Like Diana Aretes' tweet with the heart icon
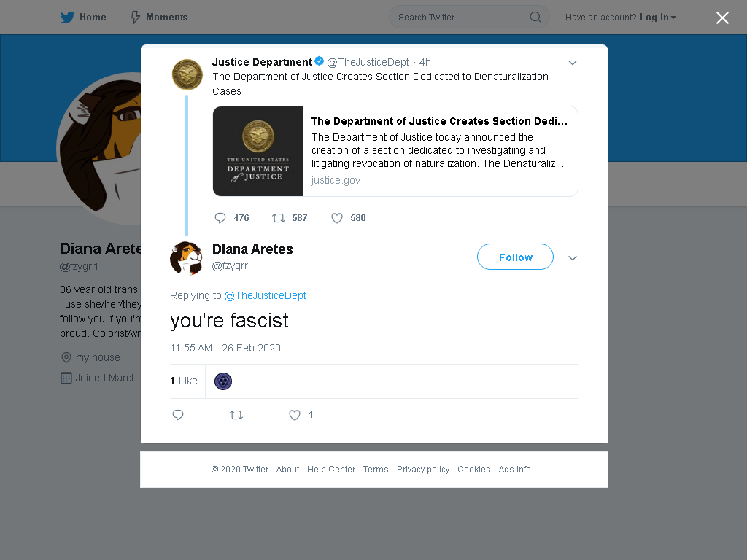 coord(295,415)
